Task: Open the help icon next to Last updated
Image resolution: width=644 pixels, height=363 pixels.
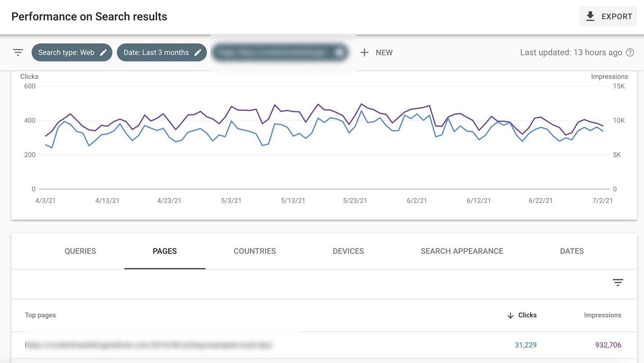Action: (x=630, y=53)
